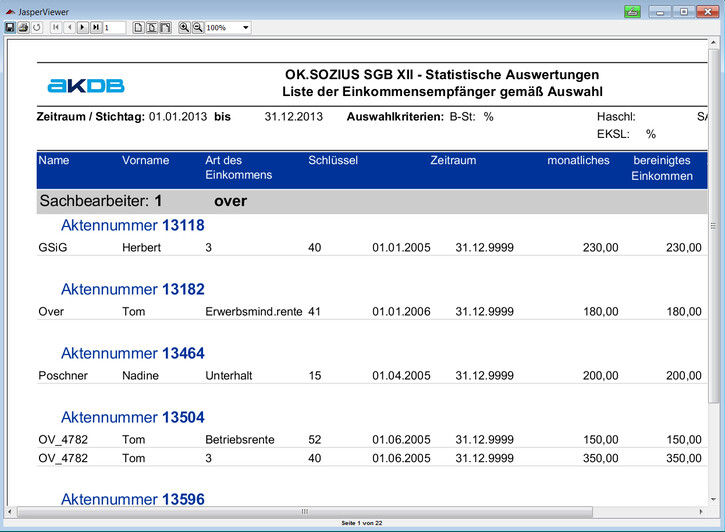The width and height of the screenshot is (725, 532).
Task: Click the vertical scrollbar down arrow
Action: pyautogui.click(x=713, y=500)
